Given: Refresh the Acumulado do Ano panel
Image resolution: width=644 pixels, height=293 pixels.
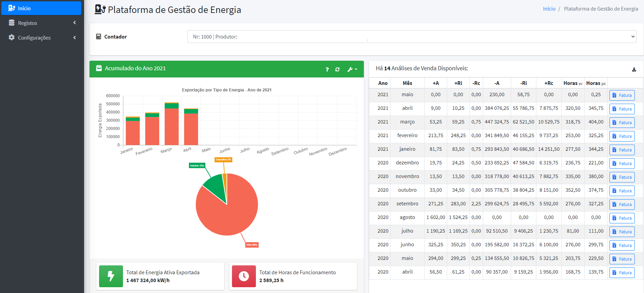Looking at the screenshot, I should coord(337,69).
